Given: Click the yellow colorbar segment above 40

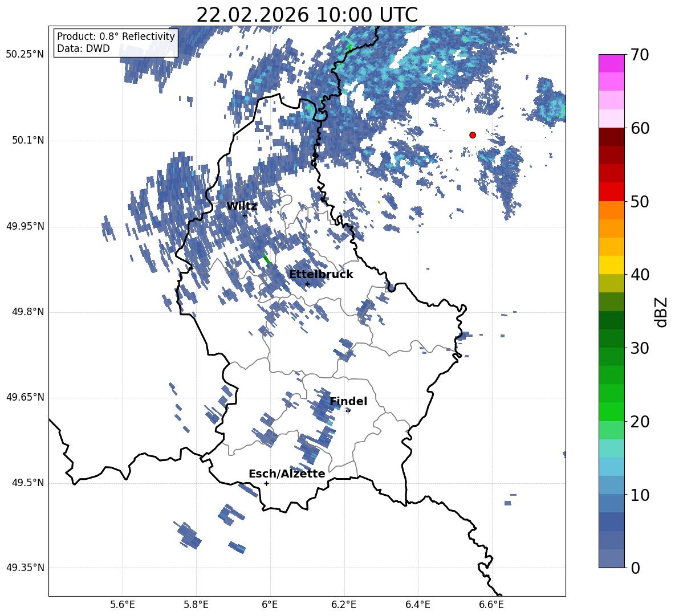Looking at the screenshot, I should pyautogui.click(x=611, y=265).
